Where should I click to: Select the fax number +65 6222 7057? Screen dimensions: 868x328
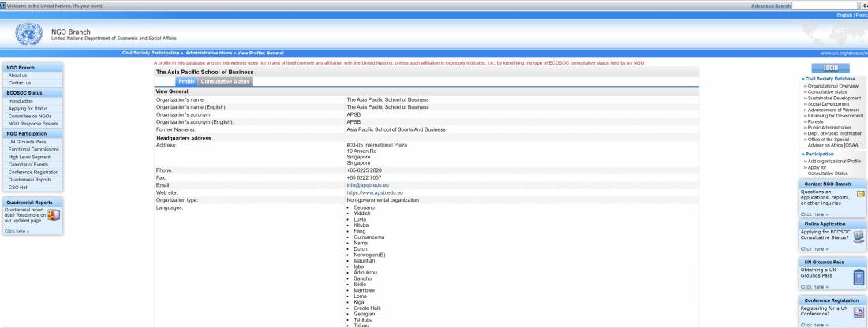pyautogui.click(x=364, y=178)
